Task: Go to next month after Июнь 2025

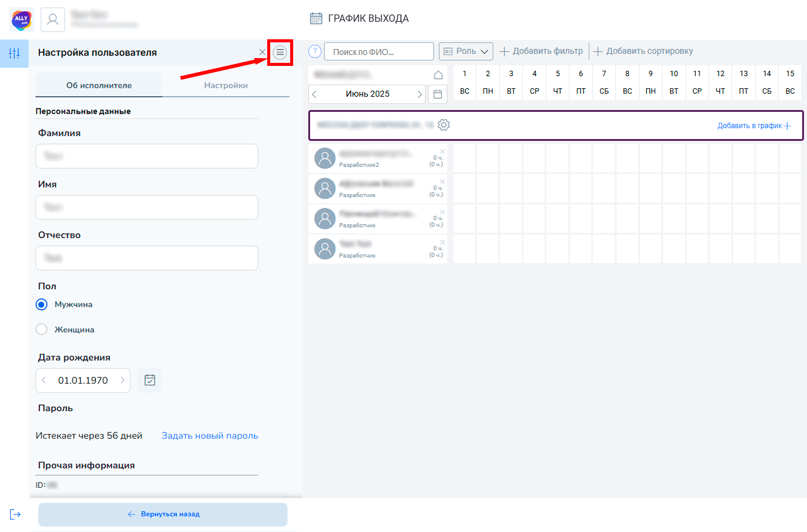Action: (420, 94)
